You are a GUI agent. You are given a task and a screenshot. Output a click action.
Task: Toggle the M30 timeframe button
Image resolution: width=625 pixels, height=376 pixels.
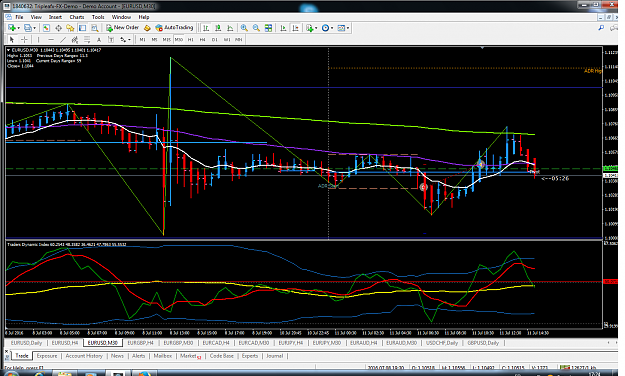[179, 39]
